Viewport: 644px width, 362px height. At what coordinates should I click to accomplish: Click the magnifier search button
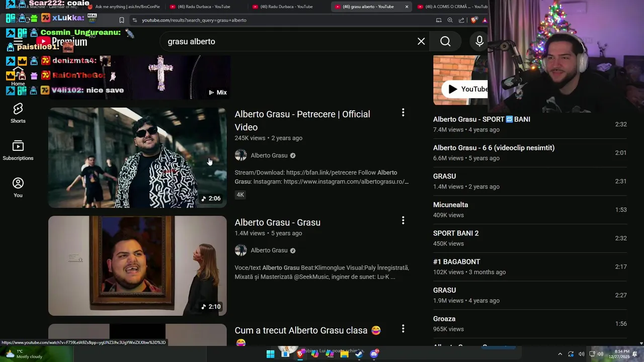point(445,41)
